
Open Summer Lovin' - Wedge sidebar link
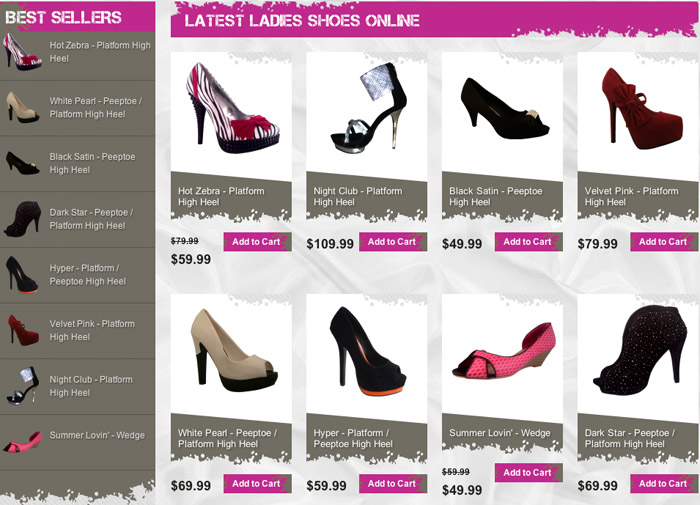click(x=97, y=435)
